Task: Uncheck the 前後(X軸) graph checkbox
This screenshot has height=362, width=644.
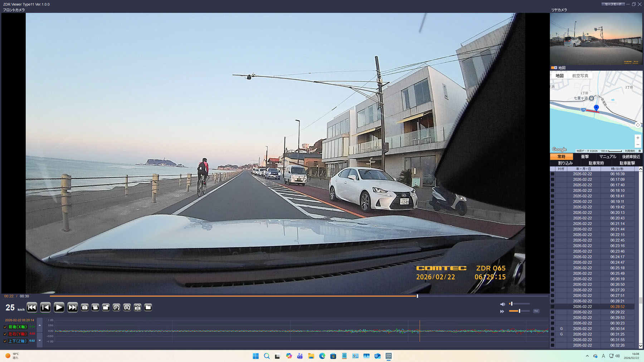Action: [5, 327]
